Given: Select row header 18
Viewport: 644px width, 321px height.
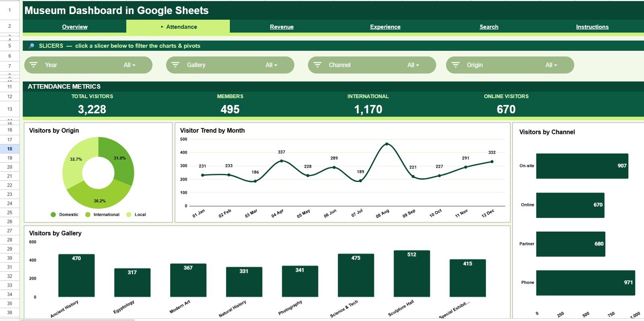Looking at the screenshot, I should (x=10, y=149).
